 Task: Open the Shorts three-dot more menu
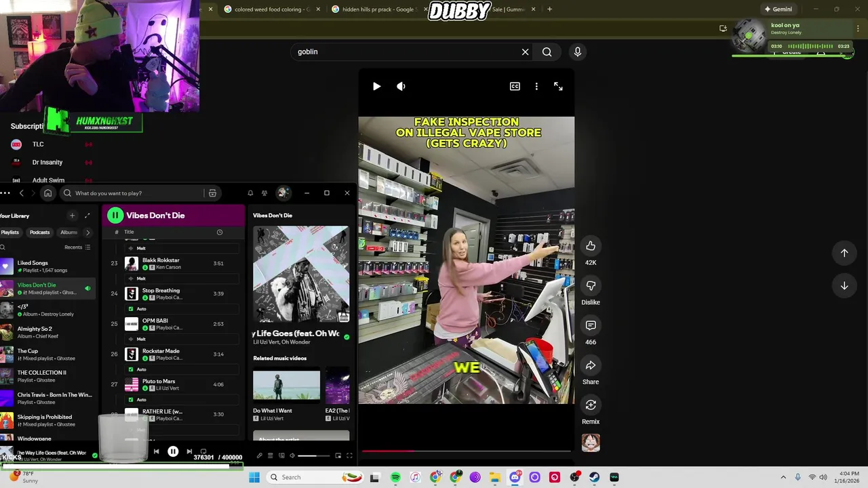click(x=536, y=86)
